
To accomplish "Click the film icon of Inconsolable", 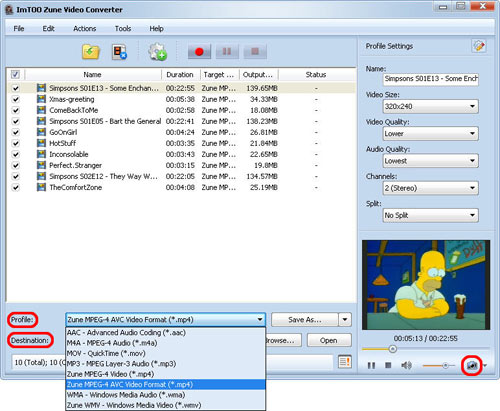I will point(41,154).
